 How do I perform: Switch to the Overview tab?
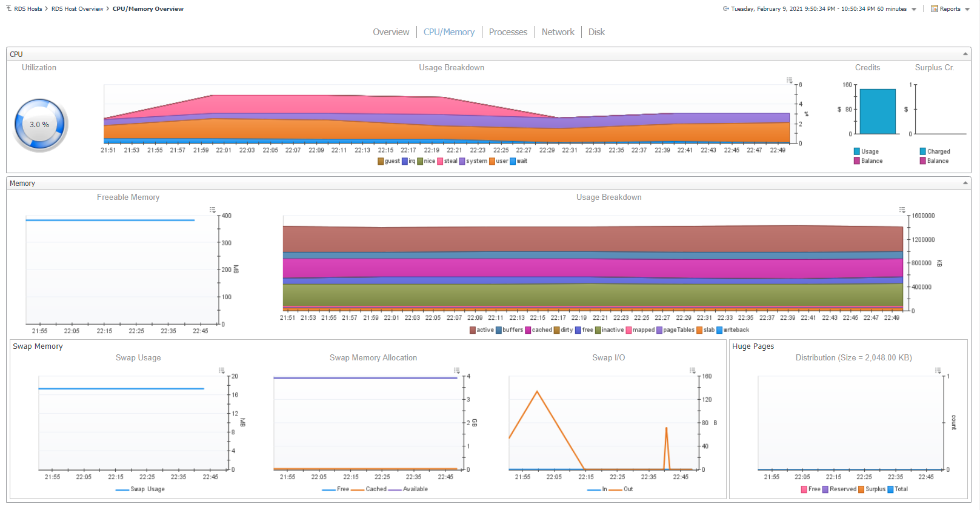coord(391,32)
